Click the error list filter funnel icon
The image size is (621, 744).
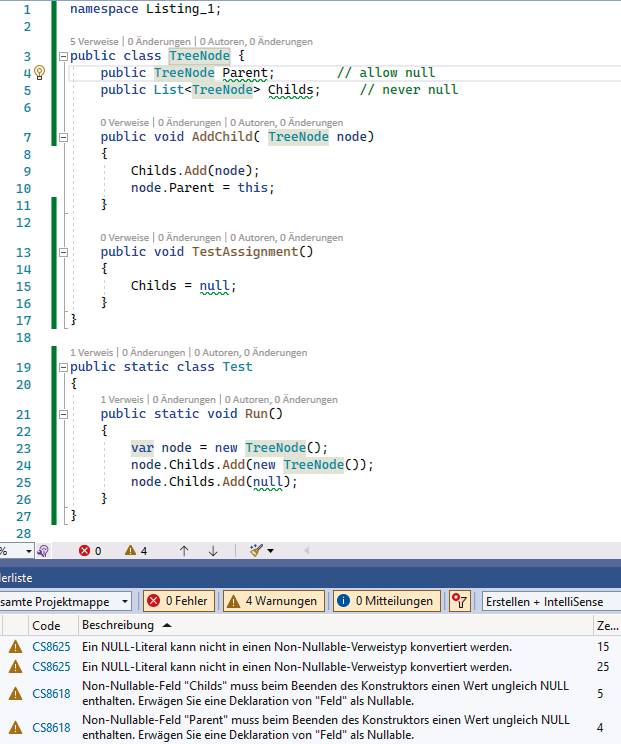point(459,601)
